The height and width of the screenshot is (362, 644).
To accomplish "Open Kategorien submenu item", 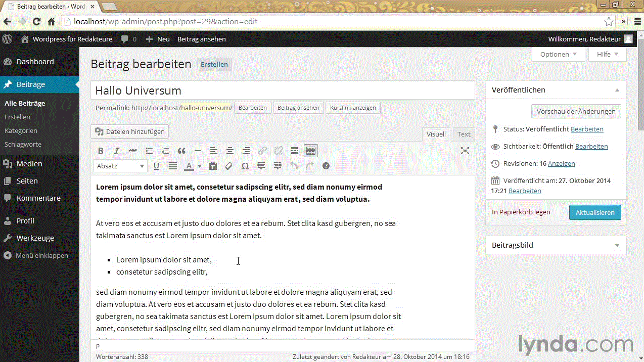I will click(21, 130).
